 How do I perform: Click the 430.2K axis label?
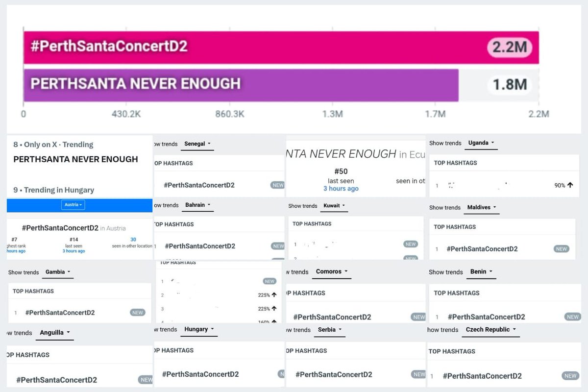[x=126, y=114]
